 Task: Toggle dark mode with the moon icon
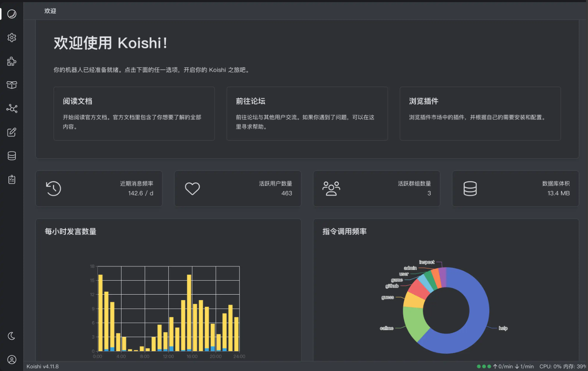pos(12,336)
